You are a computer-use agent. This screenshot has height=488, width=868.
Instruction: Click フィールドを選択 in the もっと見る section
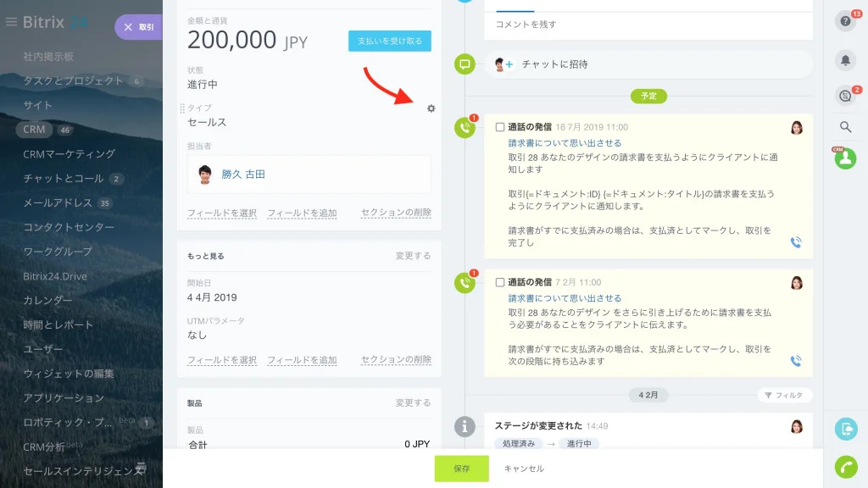coord(222,360)
